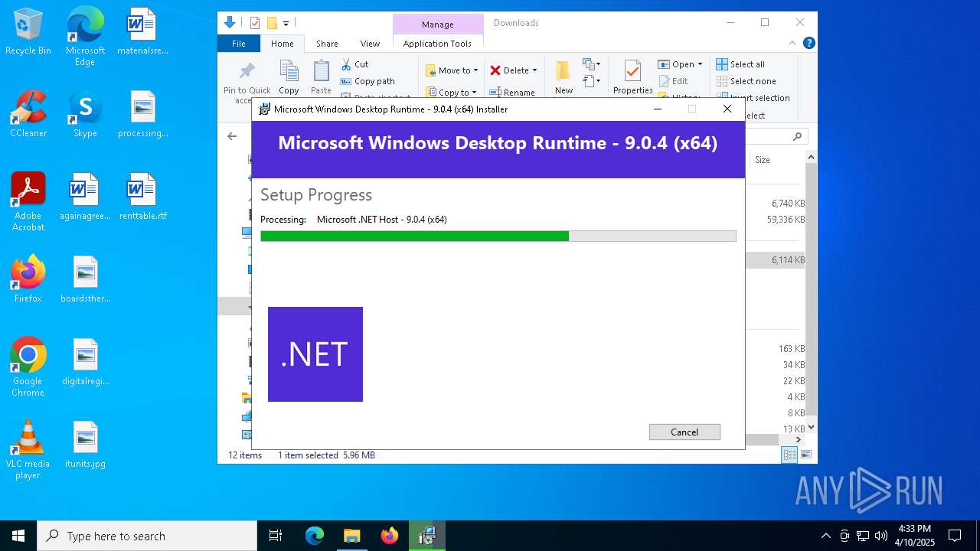Click the search magnifier in Explorer
Image resolution: width=980 pixels, height=551 pixels.
pos(797,136)
